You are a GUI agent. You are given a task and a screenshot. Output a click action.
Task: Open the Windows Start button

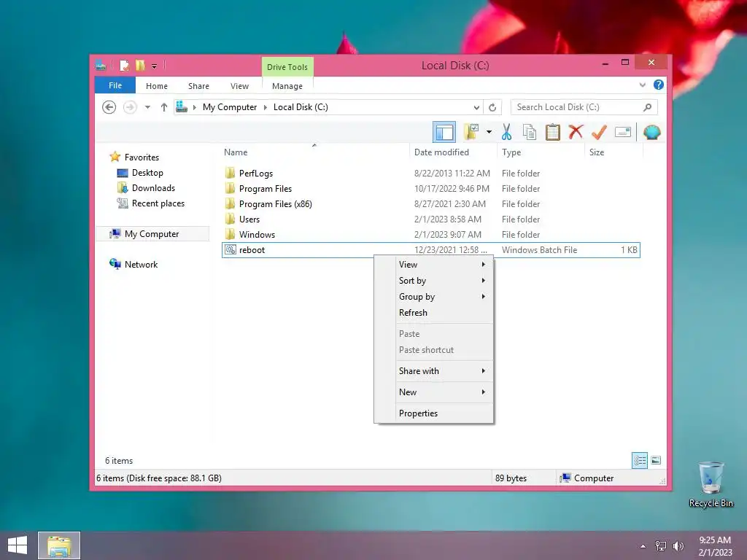pos(18,545)
